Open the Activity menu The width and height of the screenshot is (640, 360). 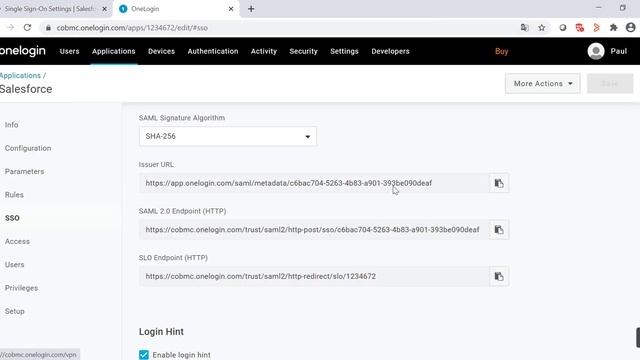coord(264,51)
